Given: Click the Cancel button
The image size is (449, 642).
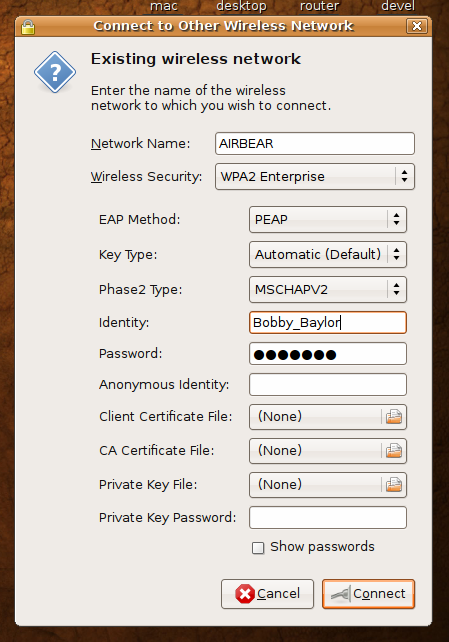Looking at the screenshot, I should tap(267, 594).
